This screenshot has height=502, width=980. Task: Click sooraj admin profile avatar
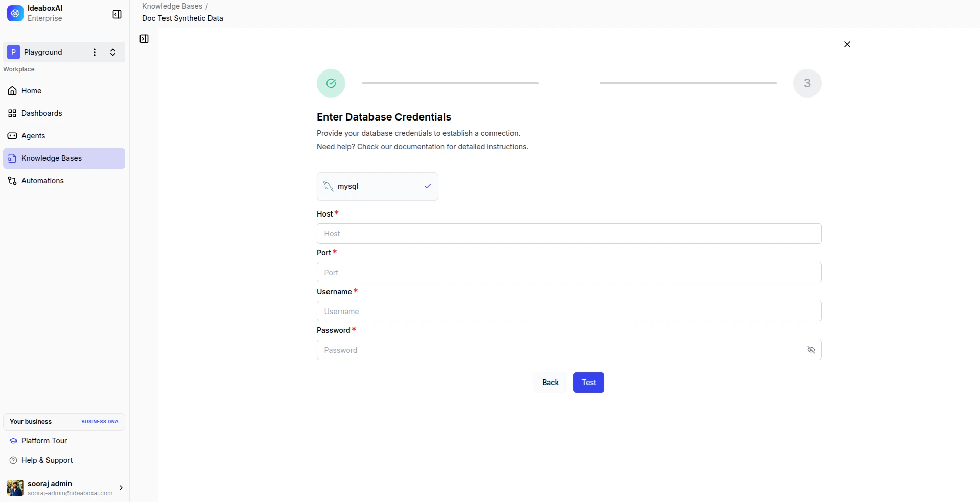tap(15, 488)
